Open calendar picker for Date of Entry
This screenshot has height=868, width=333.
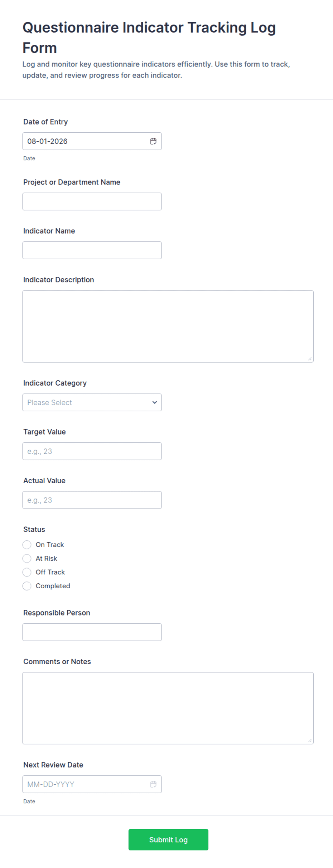(x=153, y=141)
